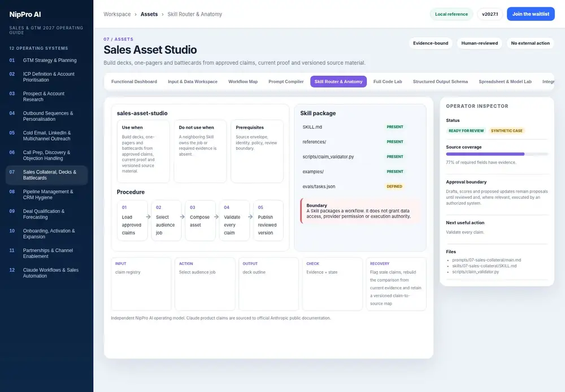Click the Assets breadcrumb
The width and height of the screenshot is (565, 392).
pos(149,14)
